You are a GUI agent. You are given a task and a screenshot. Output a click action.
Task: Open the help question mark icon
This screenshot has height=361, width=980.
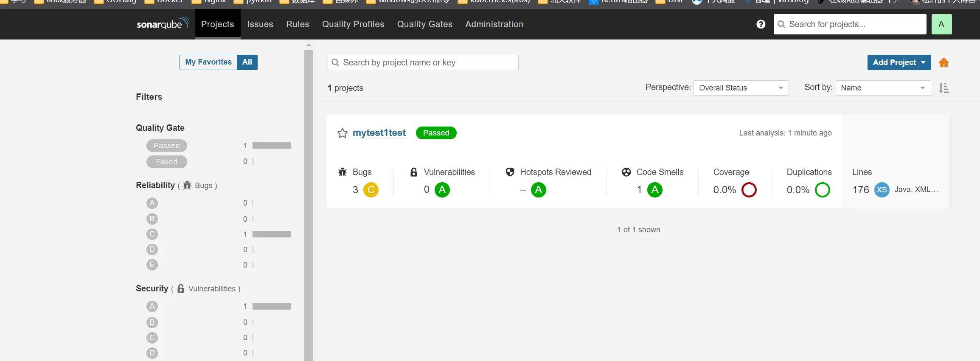761,24
